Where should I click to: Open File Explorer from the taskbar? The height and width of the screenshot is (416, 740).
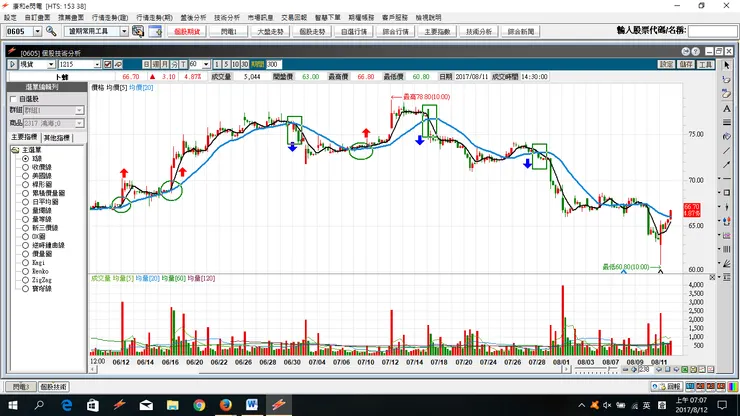173,405
